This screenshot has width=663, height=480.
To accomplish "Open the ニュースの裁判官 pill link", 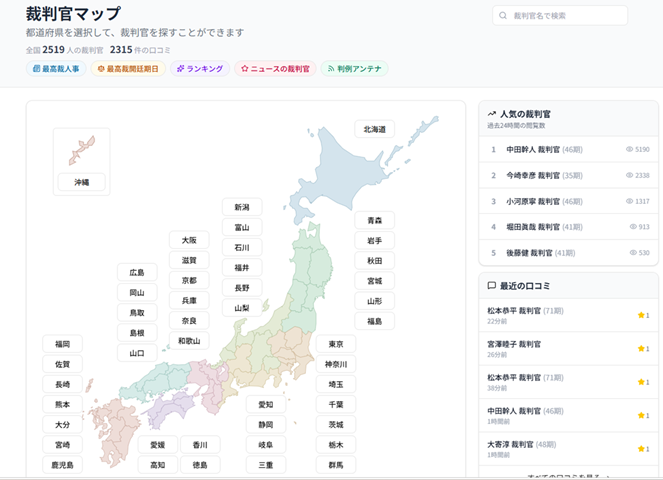I will coord(275,69).
